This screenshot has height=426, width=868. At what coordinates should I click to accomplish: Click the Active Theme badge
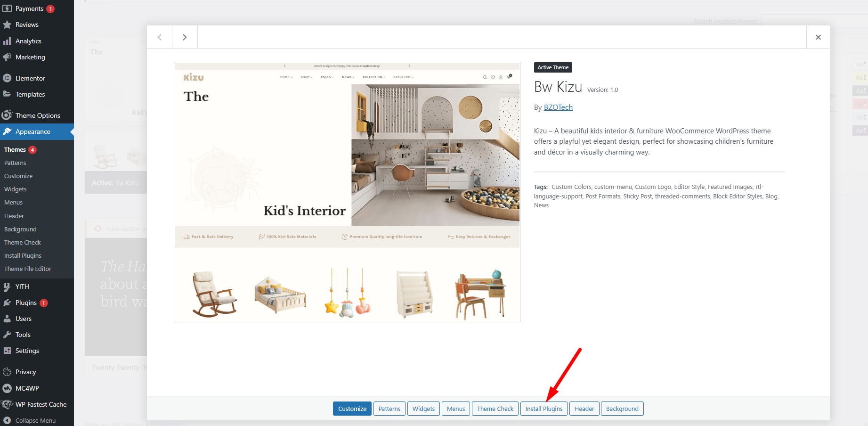pos(553,67)
